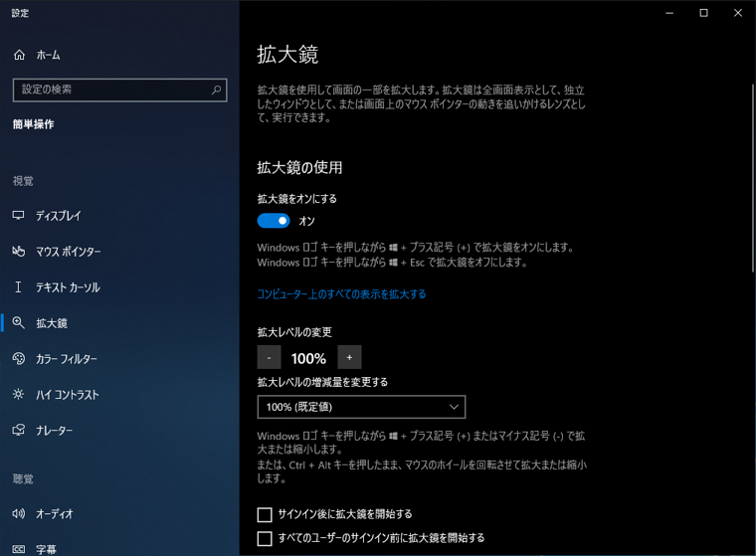This screenshot has height=556, width=756.
Task: Click the Display monitor icon
Action: click(18, 216)
